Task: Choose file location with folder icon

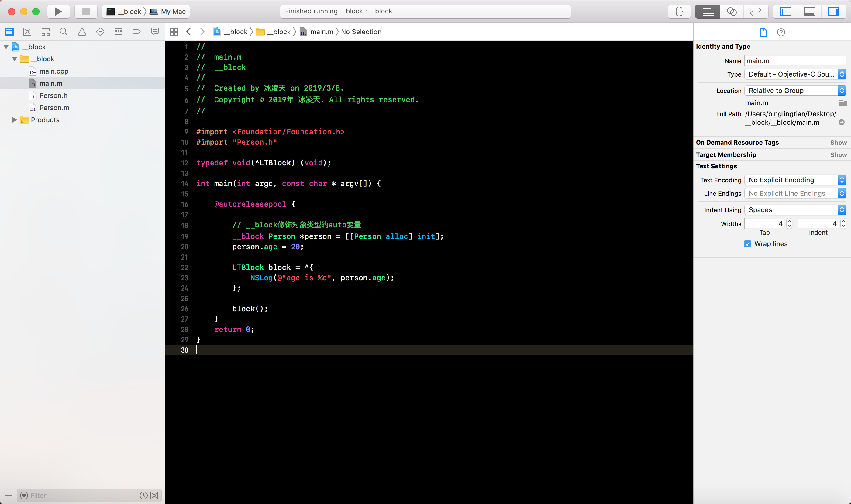Action: coord(843,102)
